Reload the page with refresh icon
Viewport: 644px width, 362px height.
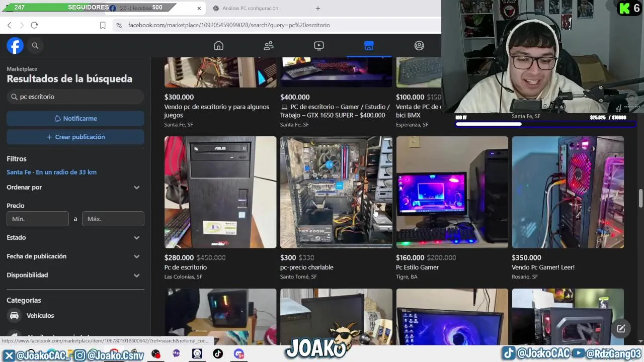coord(34,25)
